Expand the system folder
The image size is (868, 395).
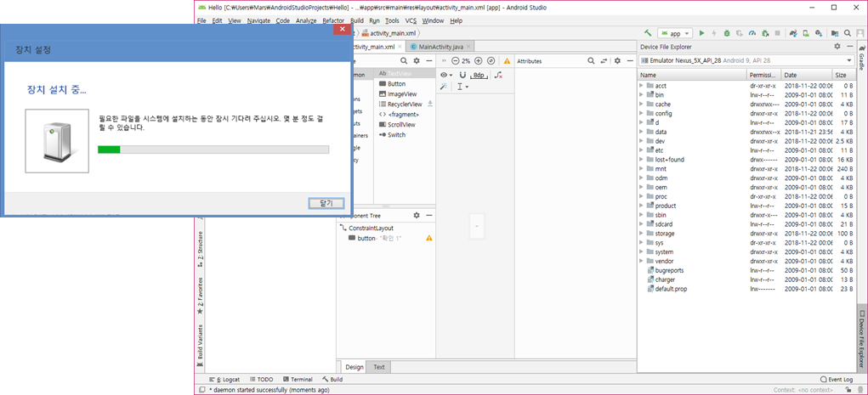pyautogui.click(x=642, y=251)
